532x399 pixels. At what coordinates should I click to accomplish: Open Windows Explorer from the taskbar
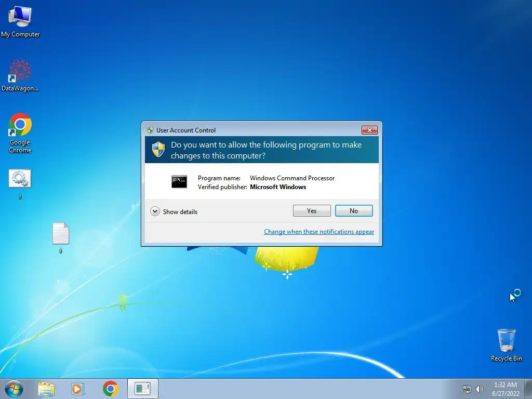click(x=46, y=389)
